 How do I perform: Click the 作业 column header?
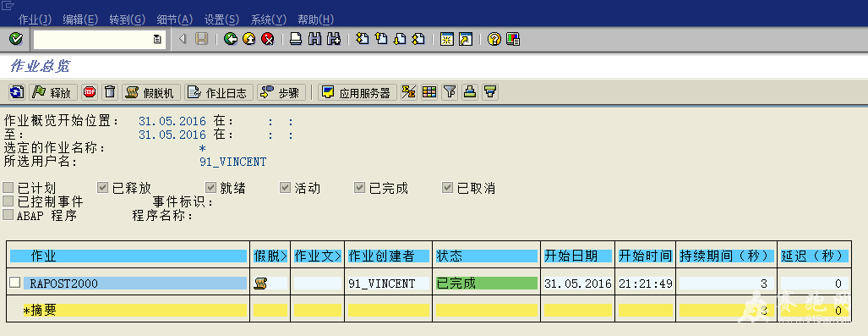(128, 256)
